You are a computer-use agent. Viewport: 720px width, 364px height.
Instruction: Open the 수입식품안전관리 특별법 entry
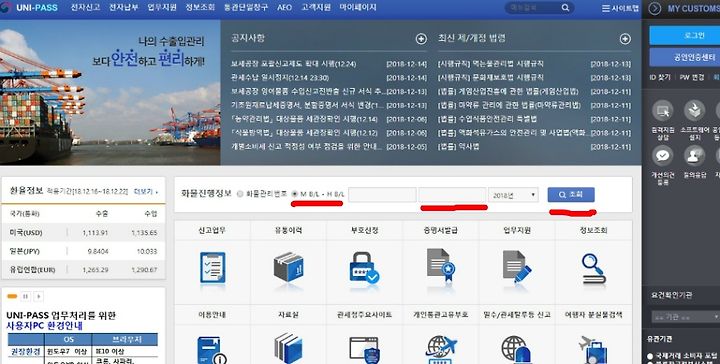(487, 119)
